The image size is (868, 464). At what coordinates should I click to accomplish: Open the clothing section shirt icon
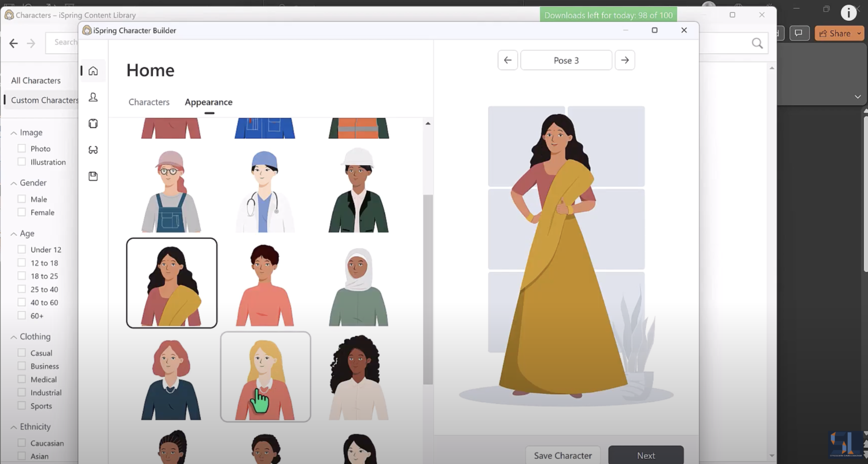(93, 123)
